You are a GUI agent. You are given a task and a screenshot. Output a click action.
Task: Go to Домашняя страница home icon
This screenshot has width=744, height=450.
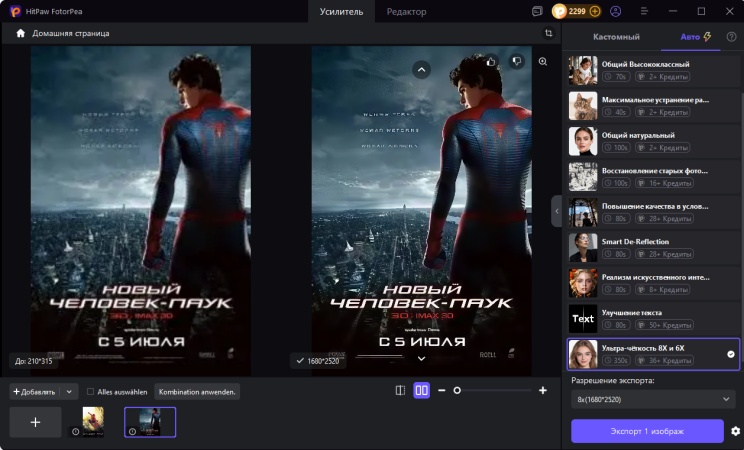[20, 33]
